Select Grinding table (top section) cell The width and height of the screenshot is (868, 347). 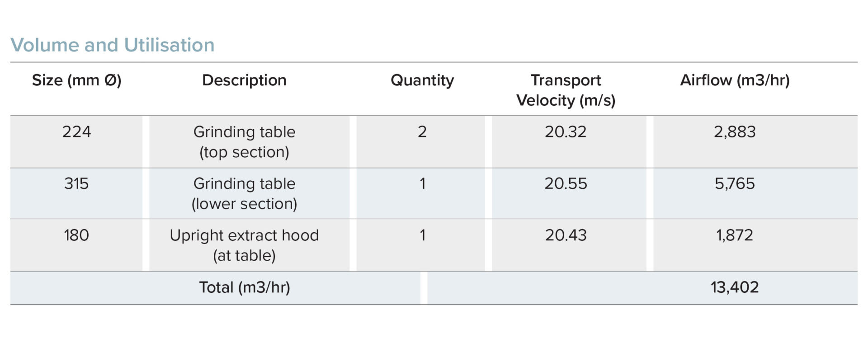244,142
